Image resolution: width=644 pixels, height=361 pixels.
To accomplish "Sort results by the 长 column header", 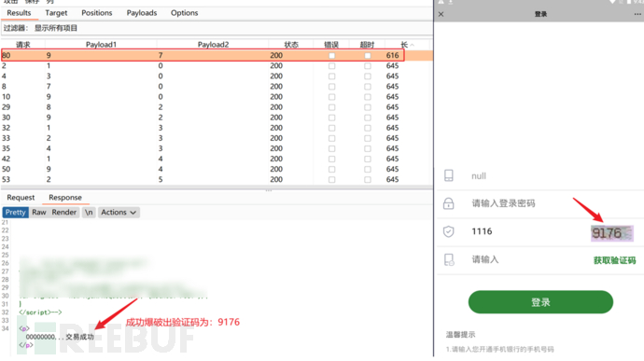I will click(x=407, y=45).
